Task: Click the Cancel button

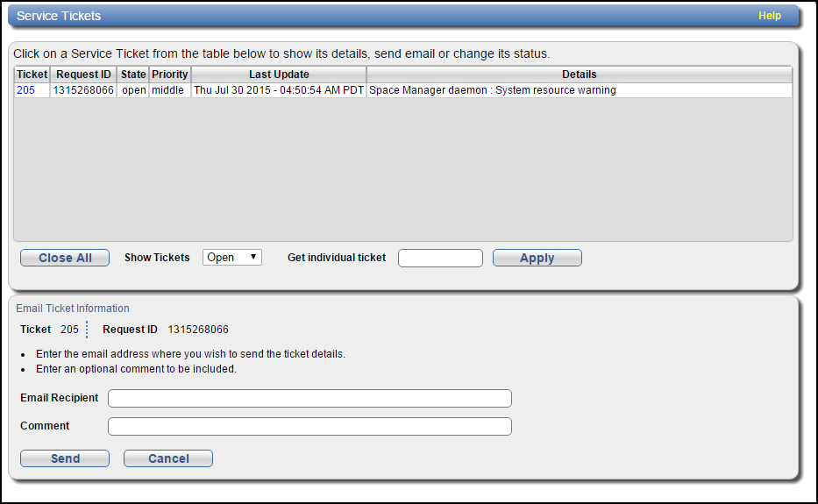Action: (x=168, y=458)
